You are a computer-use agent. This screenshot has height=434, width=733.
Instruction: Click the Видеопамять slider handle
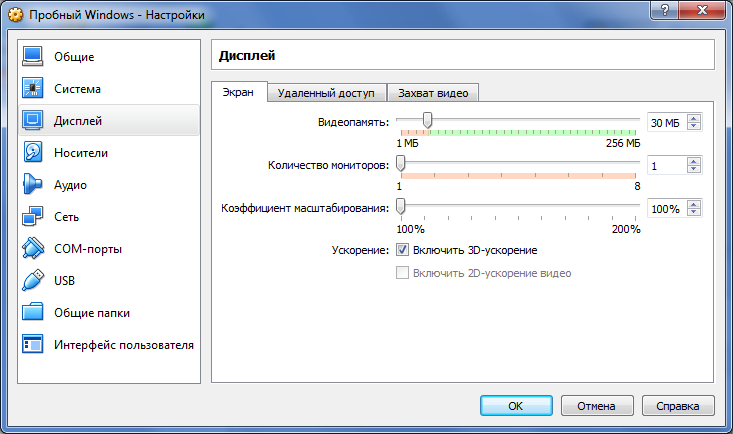click(427, 121)
